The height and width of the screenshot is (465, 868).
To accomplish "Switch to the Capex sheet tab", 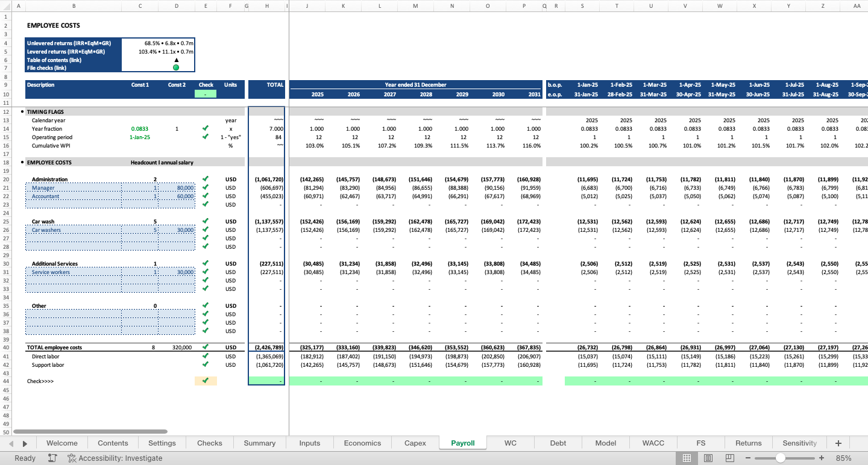I will (415, 443).
